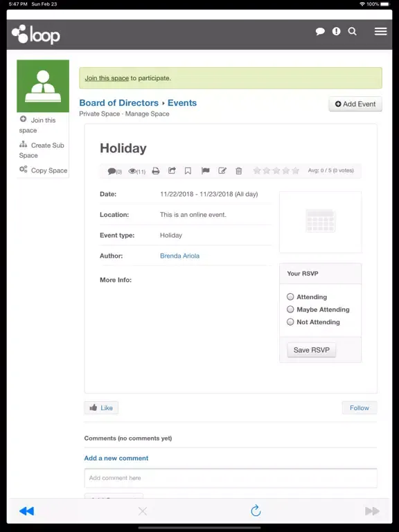Bookmark the Holiday event
The width and height of the screenshot is (399, 532).
pos(188,171)
